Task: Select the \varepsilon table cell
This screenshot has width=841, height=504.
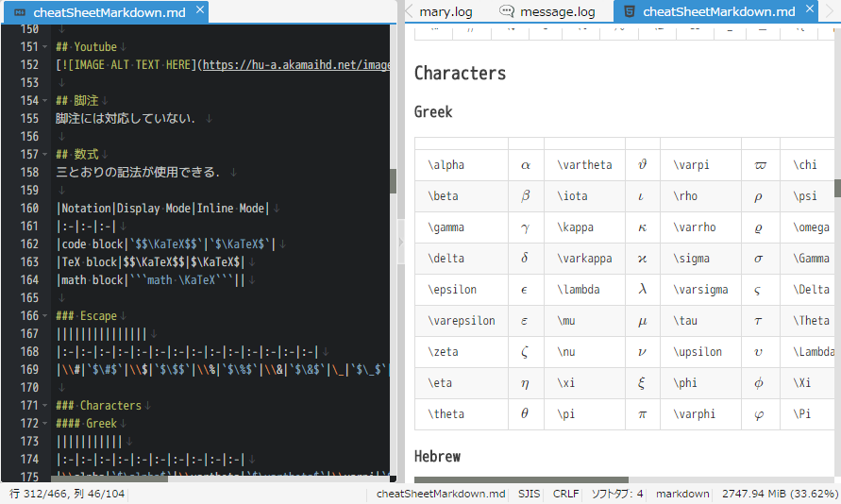Action: pyautogui.click(x=462, y=321)
